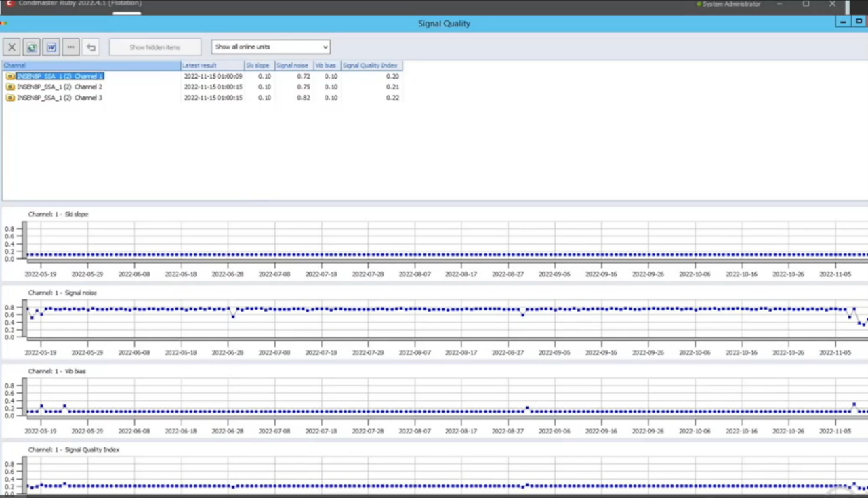Click the Channel 3 row icon
This screenshot has height=498, width=868.
[10, 98]
